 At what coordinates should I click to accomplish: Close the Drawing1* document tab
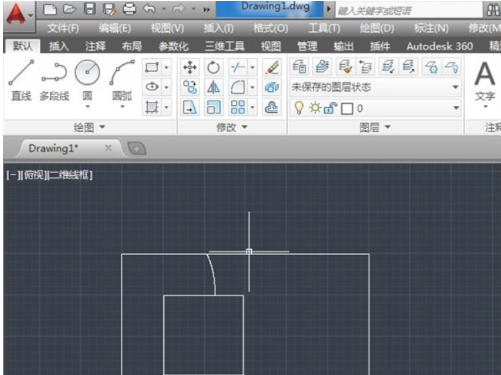108,148
